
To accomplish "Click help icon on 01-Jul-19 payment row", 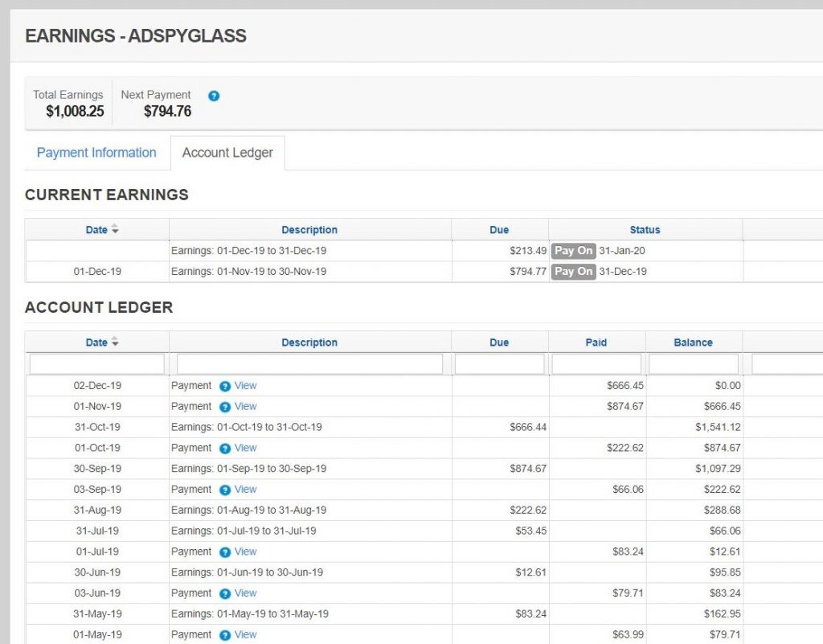I will click(225, 552).
